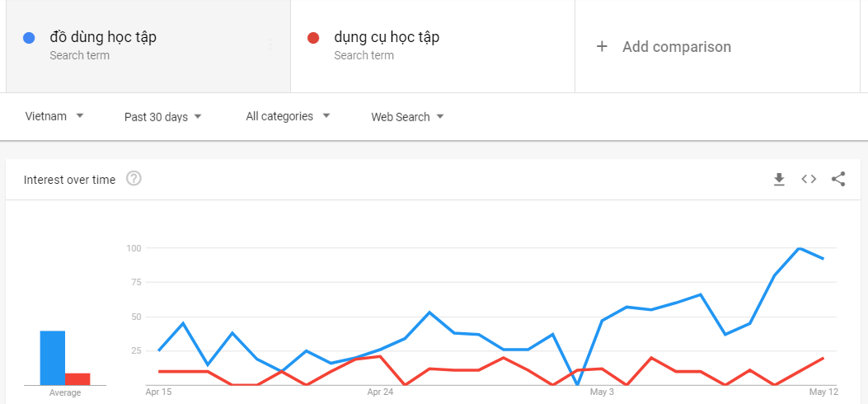Click the red average bar
The height and width of the screenshot is (404, 868).
[x=77, y=379]
